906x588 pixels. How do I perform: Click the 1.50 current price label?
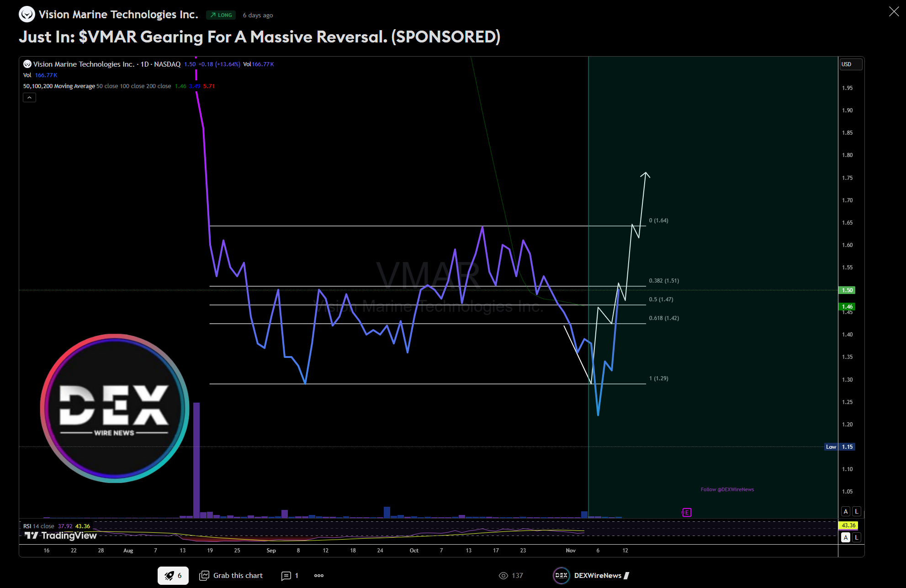point(847,290)
